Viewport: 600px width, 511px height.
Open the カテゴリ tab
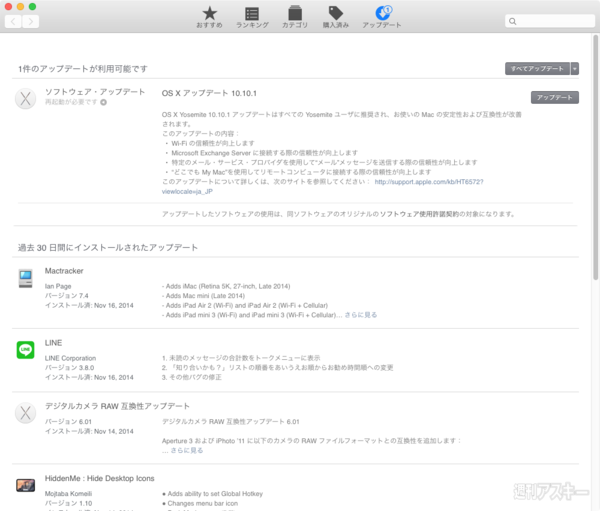pos(295,17)
